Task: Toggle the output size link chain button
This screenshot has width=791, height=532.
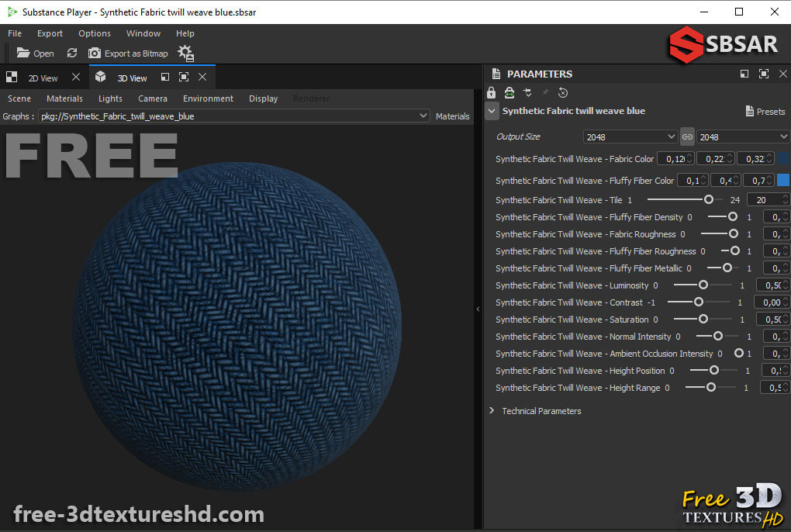Action: 686,136
